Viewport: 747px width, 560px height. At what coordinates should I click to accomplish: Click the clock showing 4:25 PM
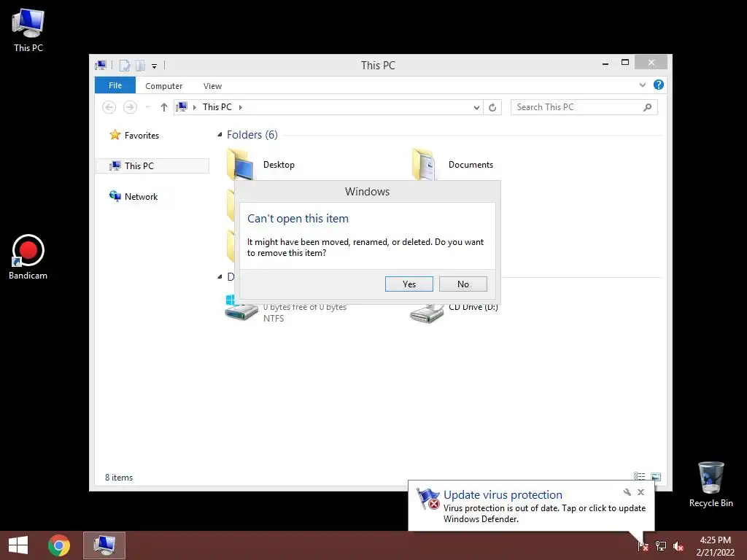coord(715,545)
